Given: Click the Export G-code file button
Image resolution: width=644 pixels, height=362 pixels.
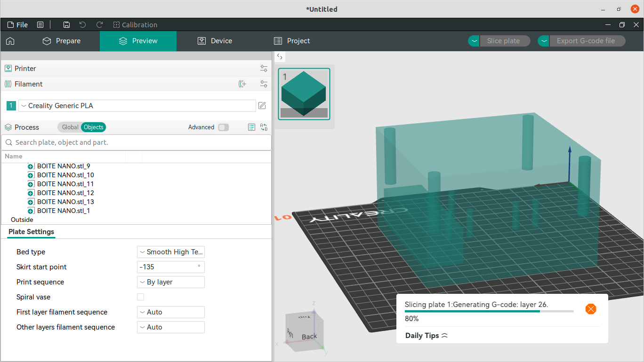Looking at the screenshot, I should (x=586, y=41).
